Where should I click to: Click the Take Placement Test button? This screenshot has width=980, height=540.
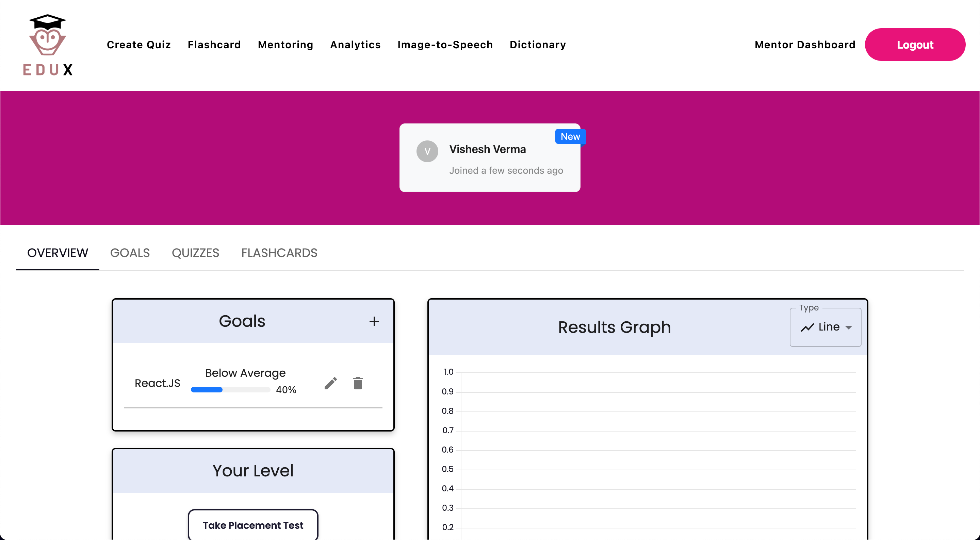253,525
